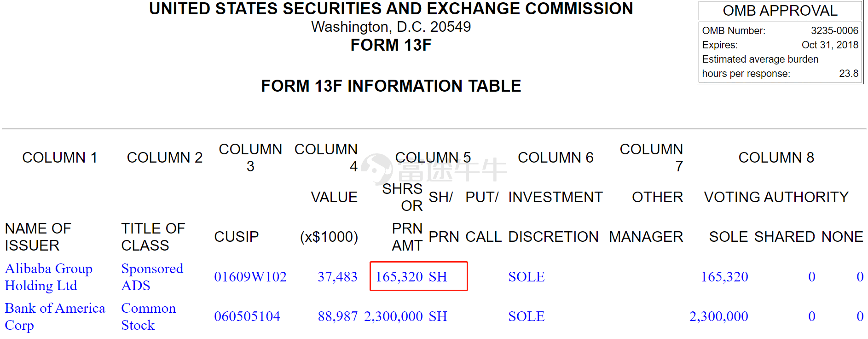
Task: Open the Alibaba Group Holding Ltd link
Action: point(48,277)
